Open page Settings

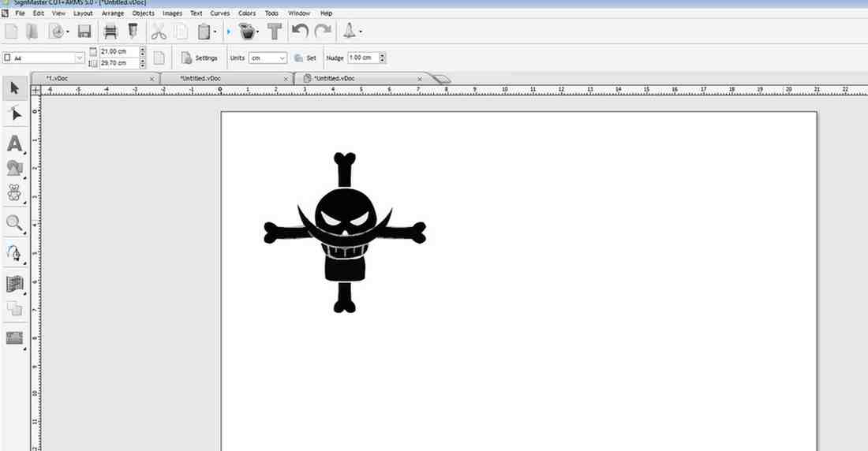200,58
